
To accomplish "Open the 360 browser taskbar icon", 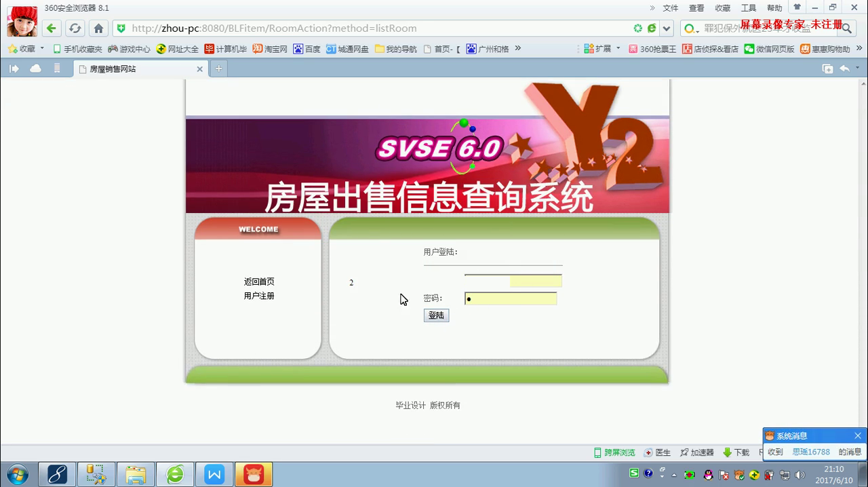I will 175,474.
